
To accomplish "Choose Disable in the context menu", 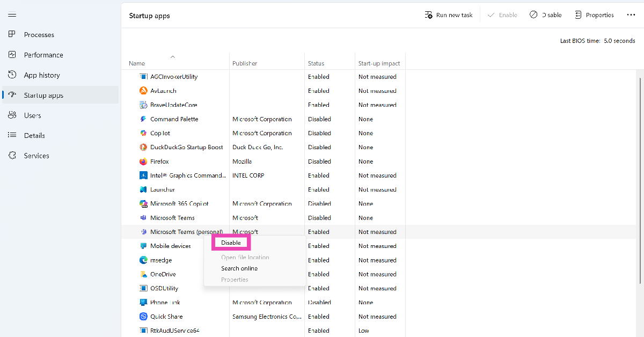I will (231, 243).
